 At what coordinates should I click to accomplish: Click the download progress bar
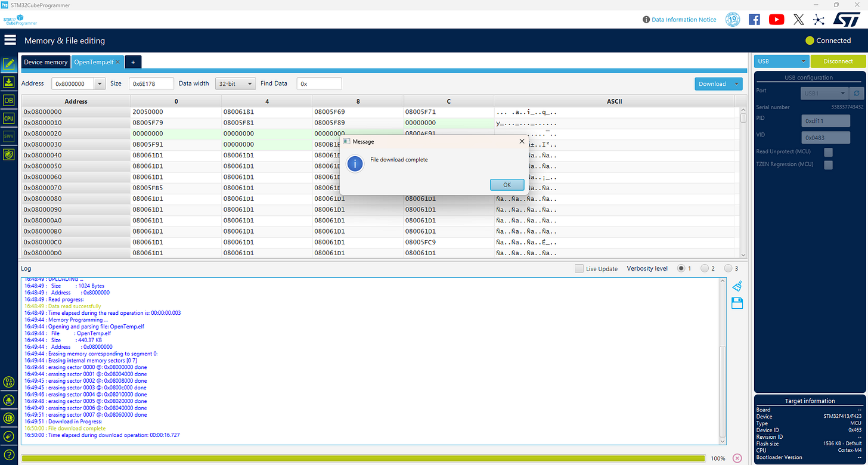363,458
